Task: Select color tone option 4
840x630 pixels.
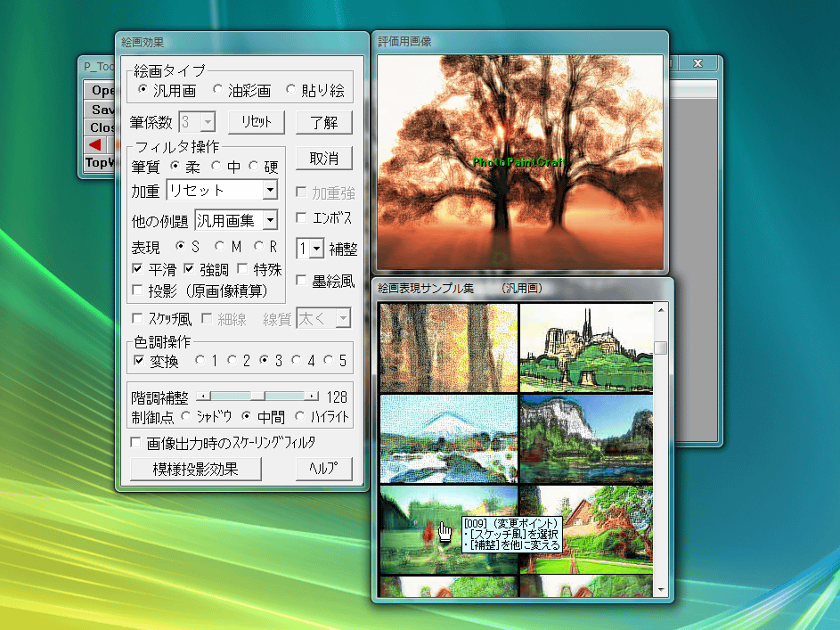Action: pos(297,360)
